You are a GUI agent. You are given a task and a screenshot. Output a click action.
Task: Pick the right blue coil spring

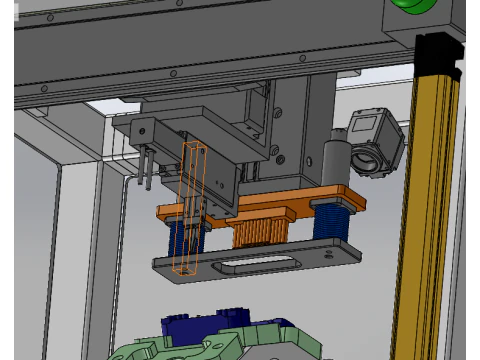pos(331,222)
